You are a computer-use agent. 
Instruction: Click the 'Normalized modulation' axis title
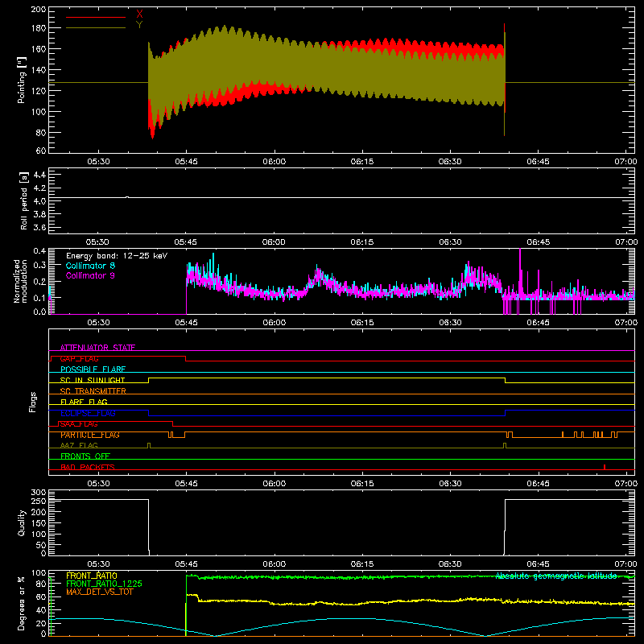click(x=20, y=281)
